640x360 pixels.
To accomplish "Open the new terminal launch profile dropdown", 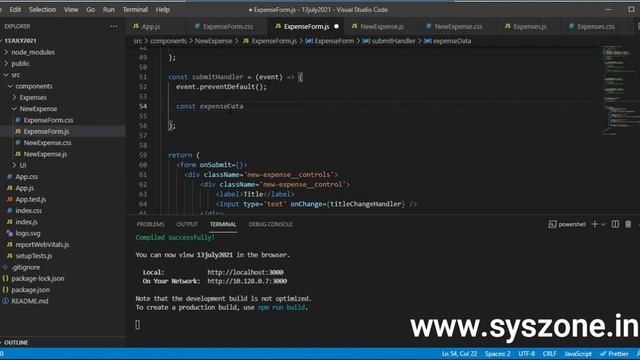I will point(603,224).
